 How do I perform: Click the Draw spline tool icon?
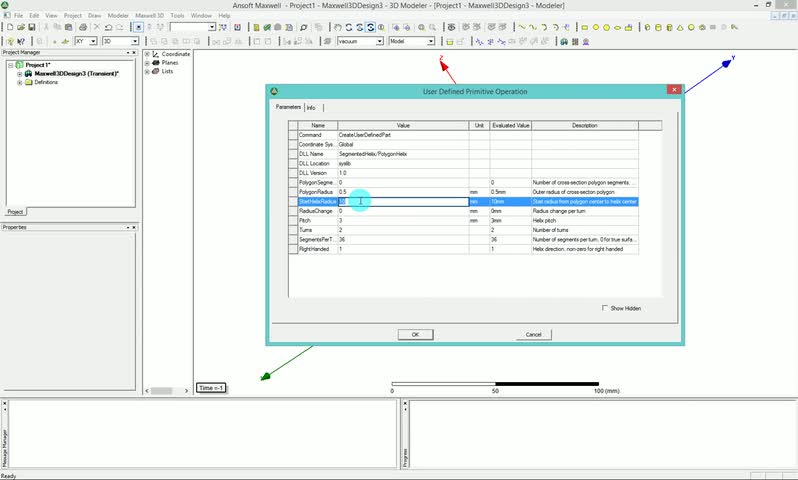pyautogui.click(x=533, y=27)
